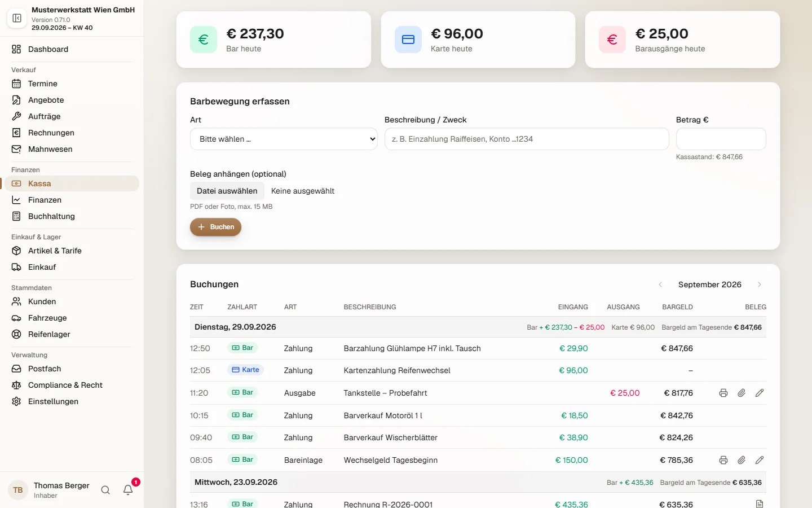
Task: Open notifications bell
Action: [x=128, y=490]
